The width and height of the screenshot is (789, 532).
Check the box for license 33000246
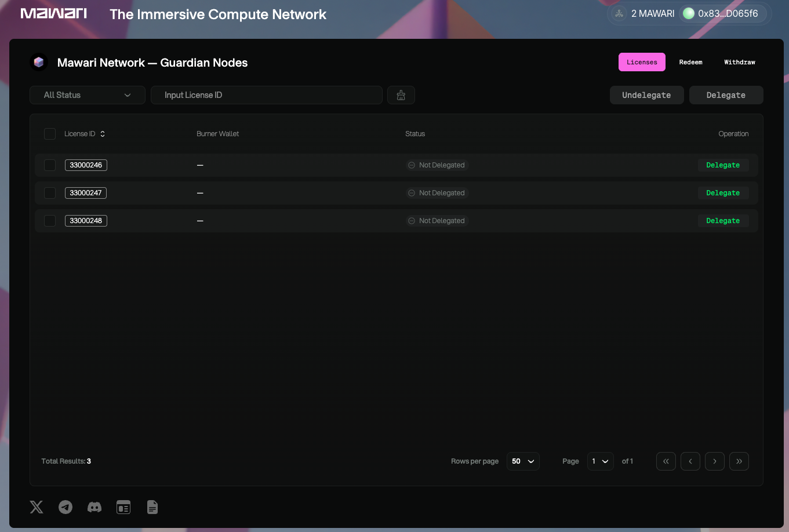click(50, 165)
